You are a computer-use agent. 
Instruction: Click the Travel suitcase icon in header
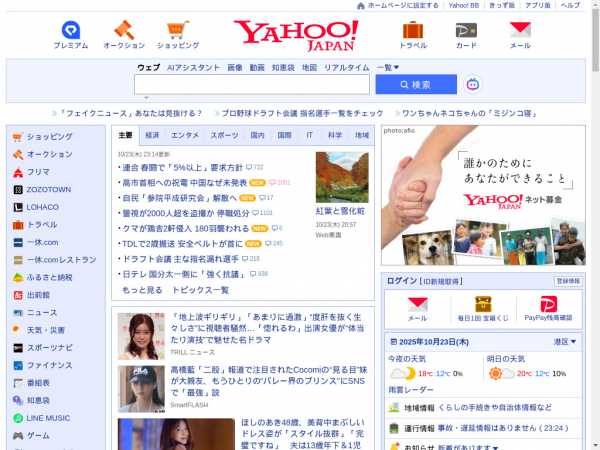[413, 30]
